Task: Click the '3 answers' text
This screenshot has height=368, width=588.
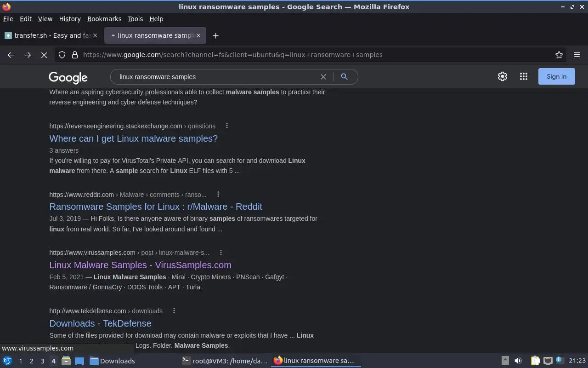Action: (x=64, y=150)
